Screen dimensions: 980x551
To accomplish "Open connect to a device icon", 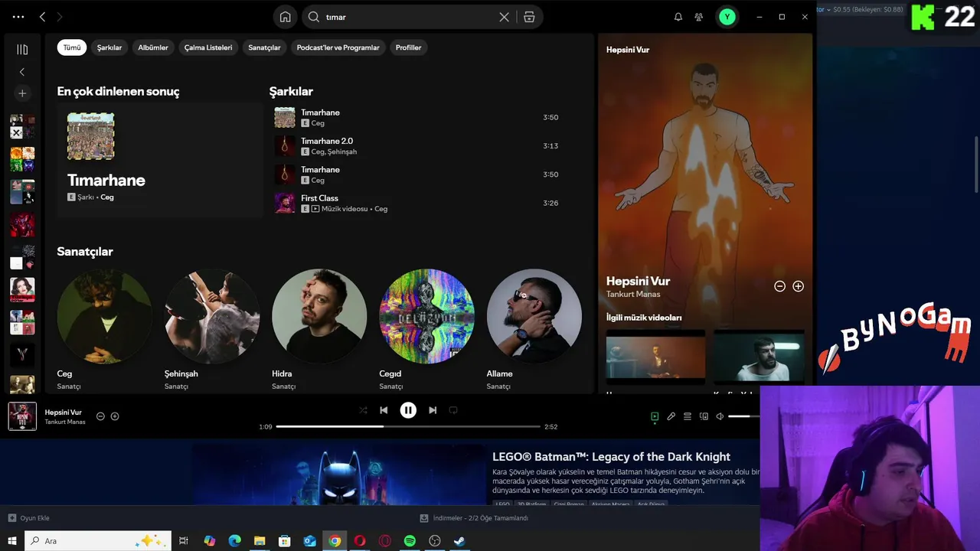I will click(704, 416).
